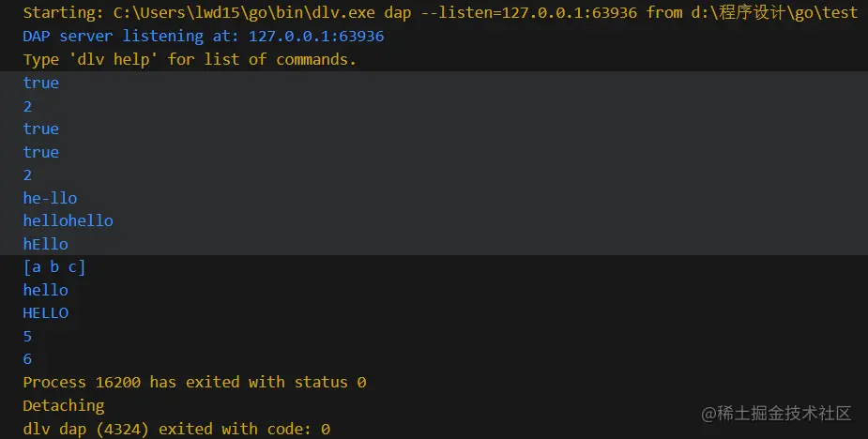868x439 pixels.
Task: Click 'Process 16200 has exited with status 0'
Action: pos(194,383)
